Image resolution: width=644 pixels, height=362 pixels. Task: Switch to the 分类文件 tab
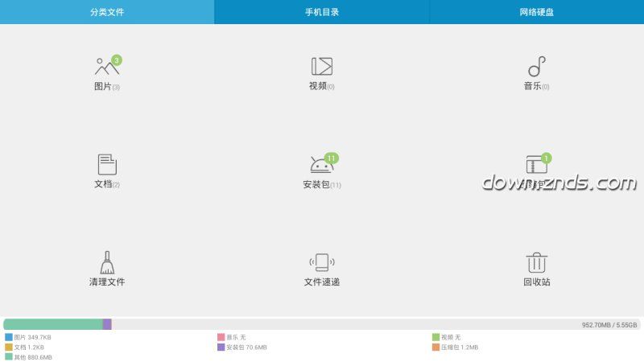coord(107,12)
